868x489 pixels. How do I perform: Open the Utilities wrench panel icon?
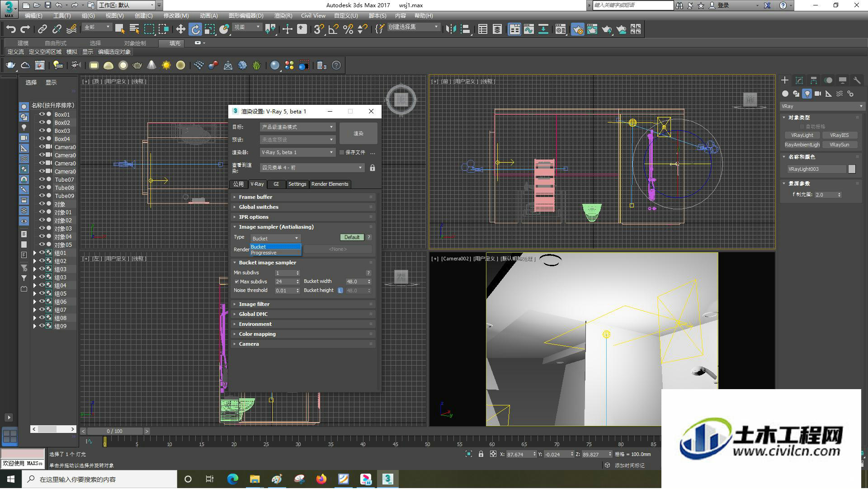pyautogui.click(x=857, y=80)
